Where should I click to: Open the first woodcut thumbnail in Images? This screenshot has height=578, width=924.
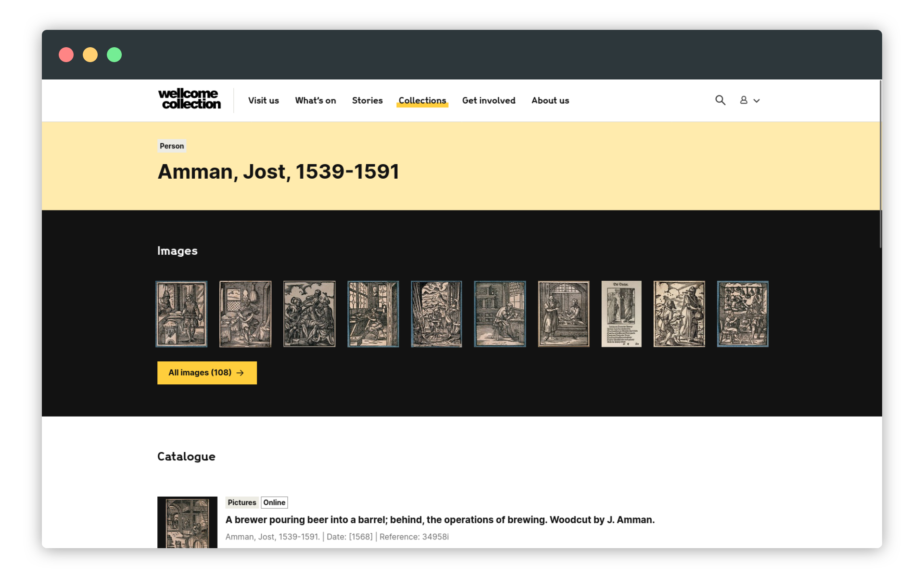181,314
